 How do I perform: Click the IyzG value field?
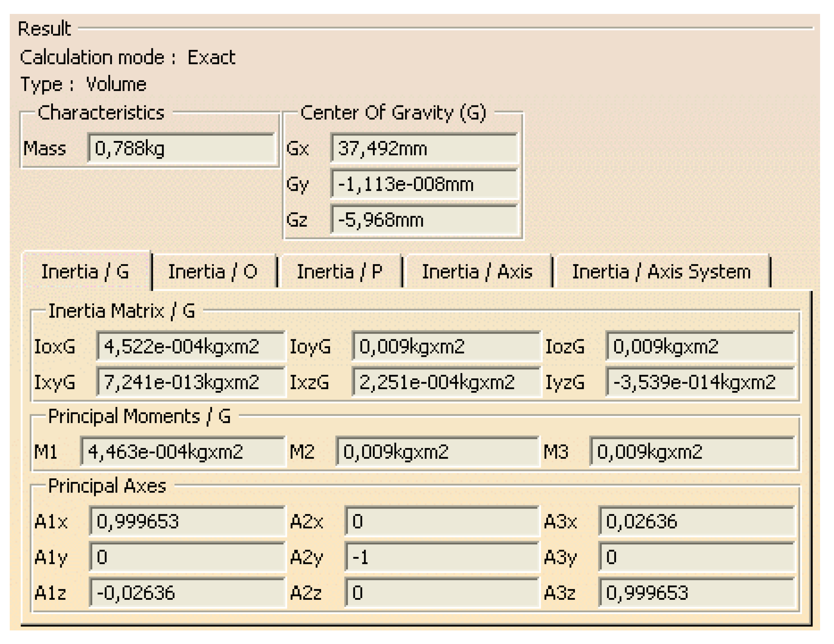[700, 382]
